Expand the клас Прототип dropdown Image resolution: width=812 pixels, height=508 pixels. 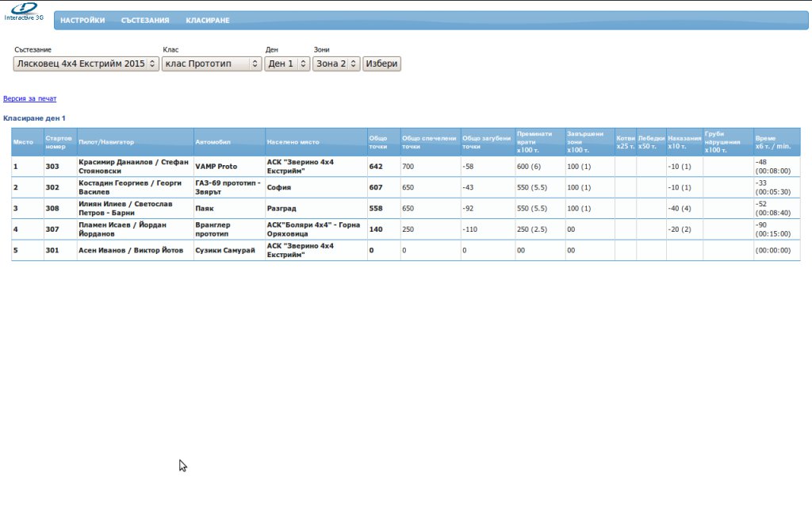[211, 63]
